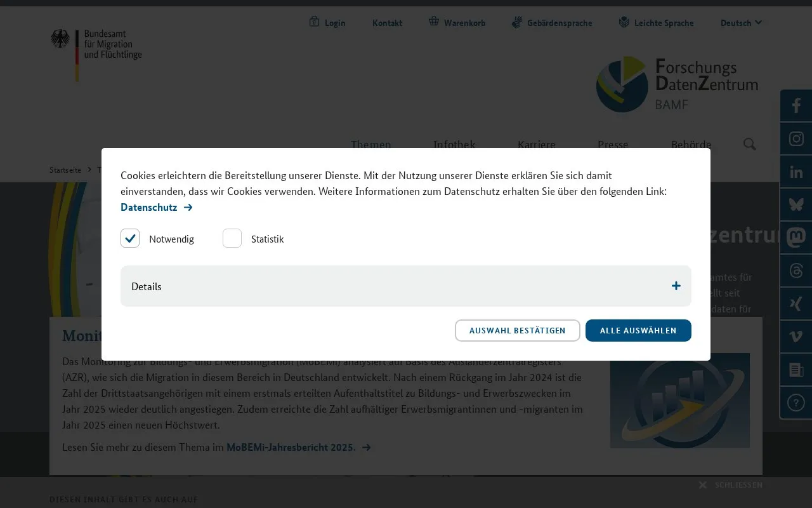
Task: Go to Startseite breadcrumb
Action: [x=65, y=170]
